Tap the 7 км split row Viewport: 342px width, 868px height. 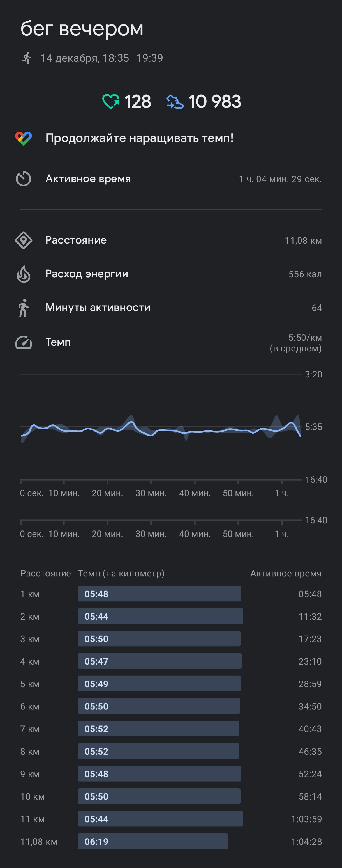[171, 729]
